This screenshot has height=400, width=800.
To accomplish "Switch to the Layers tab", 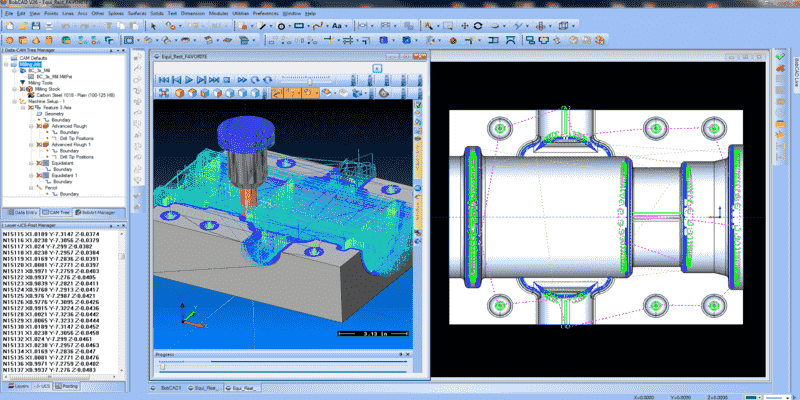I will click(18, 386).
